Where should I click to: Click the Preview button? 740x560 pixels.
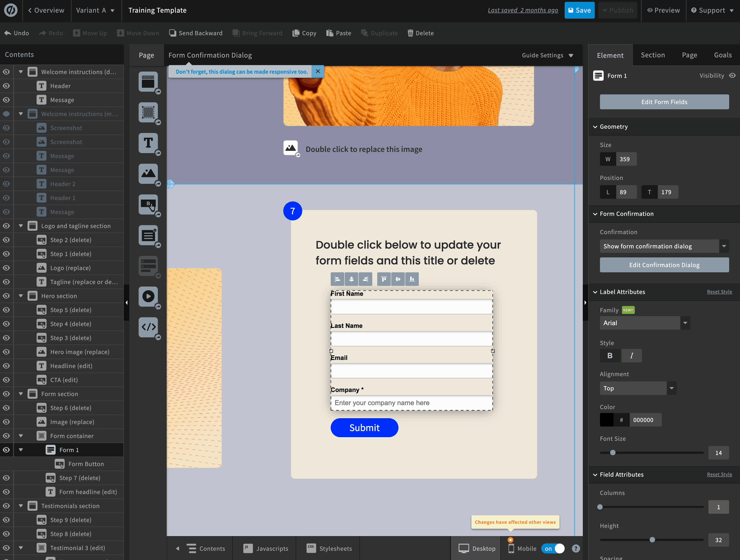(663, 10)
